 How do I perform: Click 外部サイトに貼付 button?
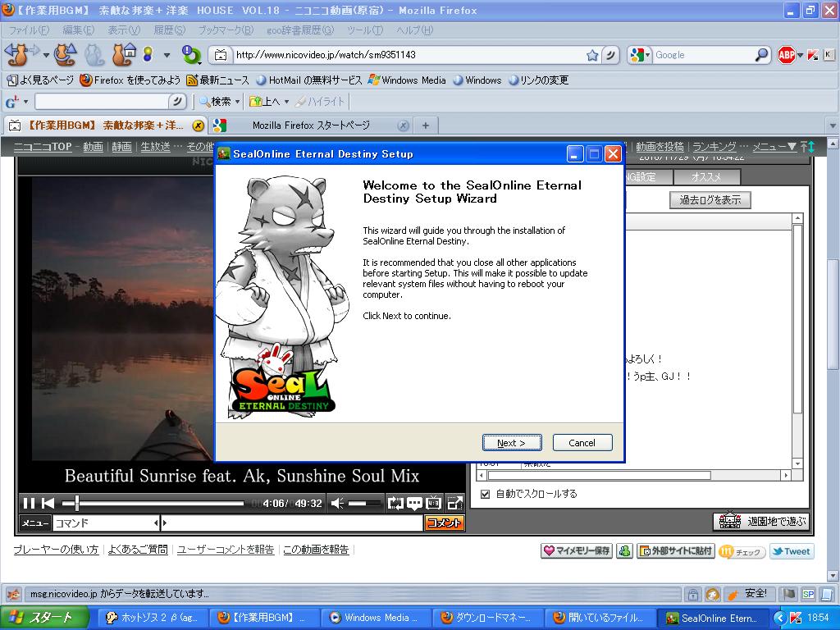click(x=676, y=551)
